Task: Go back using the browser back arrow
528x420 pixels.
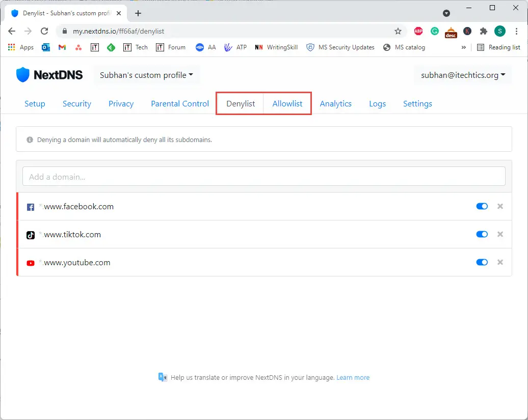Action: (x=12, y=31)
